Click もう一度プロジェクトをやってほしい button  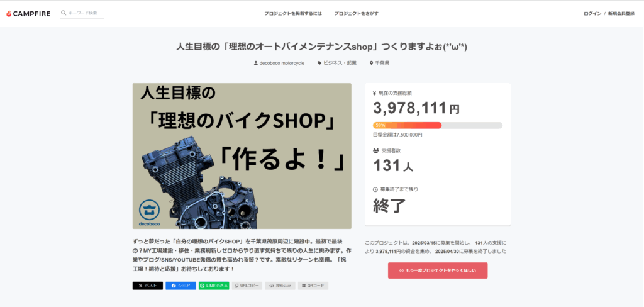pos(438,271)
